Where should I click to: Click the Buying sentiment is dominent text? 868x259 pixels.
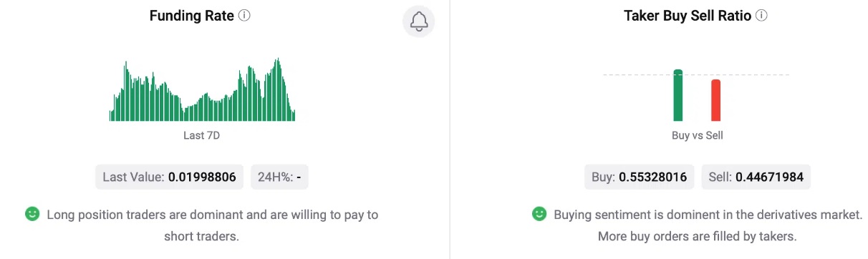pyautogui.click(x=708, y=214)
